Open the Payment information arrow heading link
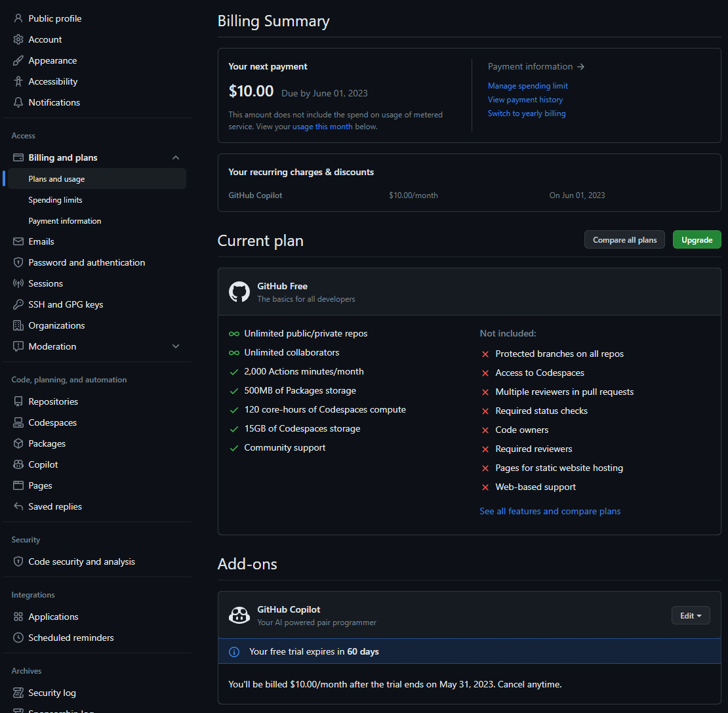728x713 pixels. tap(536, 66)
